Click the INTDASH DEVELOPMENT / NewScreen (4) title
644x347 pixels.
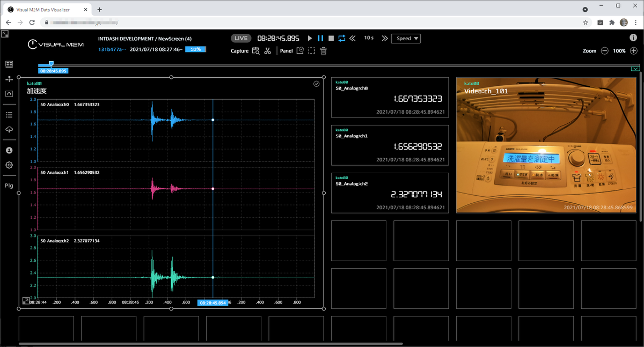pyautogui.click(x=145, y=39)
